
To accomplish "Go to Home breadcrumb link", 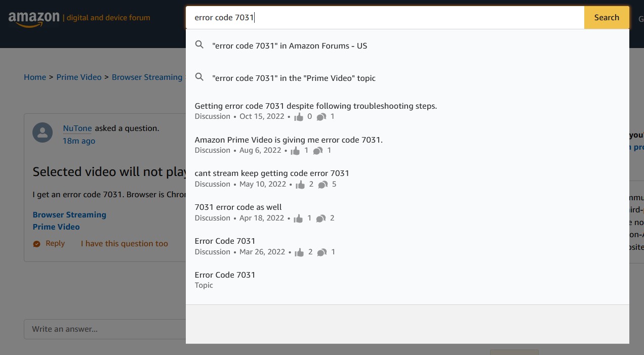I will coord(35,77).
